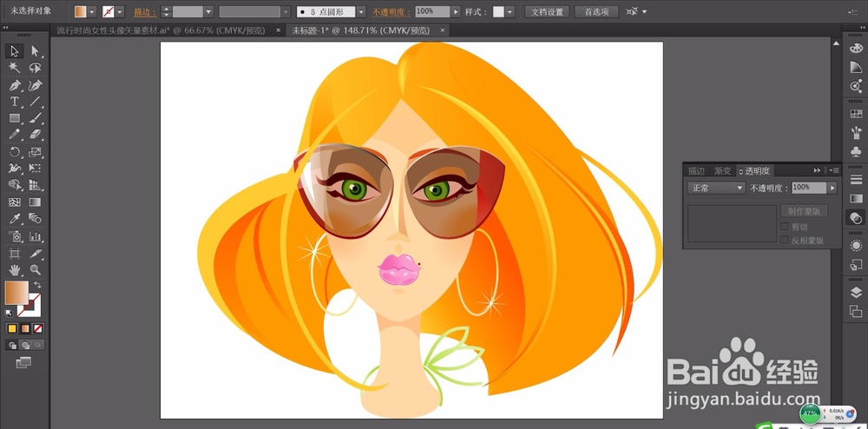Select the Paintbrush tool
The height and width of the screenshot is (429, 868).
click(x=36, y=118)
